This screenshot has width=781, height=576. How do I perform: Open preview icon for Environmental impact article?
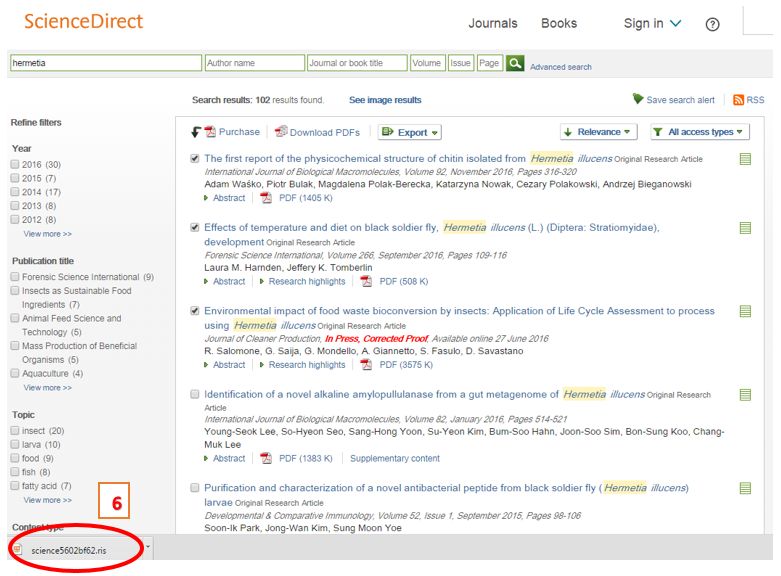point(745,311)
